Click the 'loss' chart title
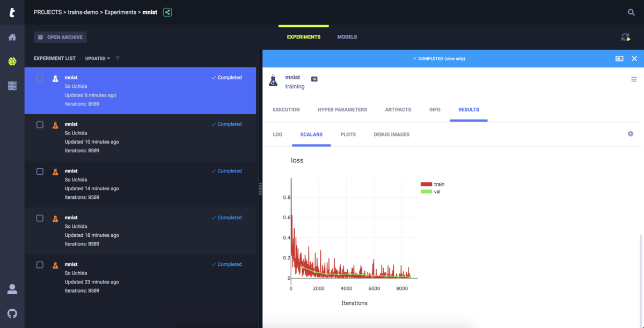This screenshot has width=644, height=328. pos(297,160)
